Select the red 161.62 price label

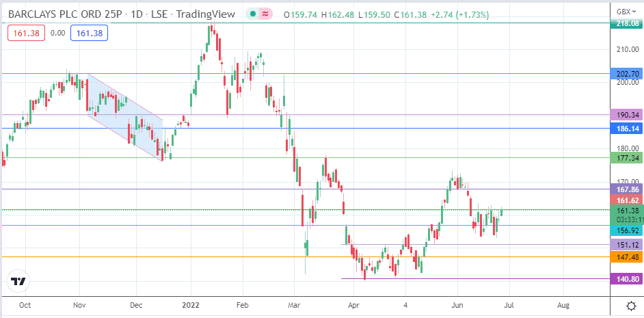pos(627,200)
